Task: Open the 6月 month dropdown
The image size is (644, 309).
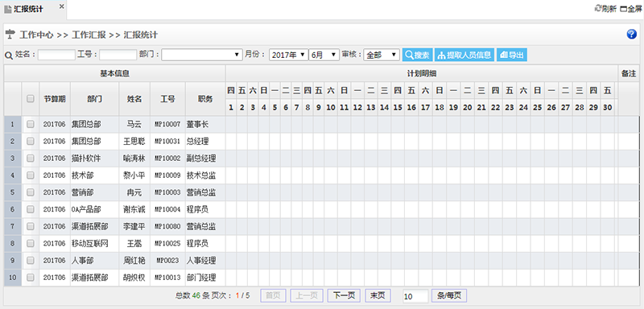Action: pos(324,55)
